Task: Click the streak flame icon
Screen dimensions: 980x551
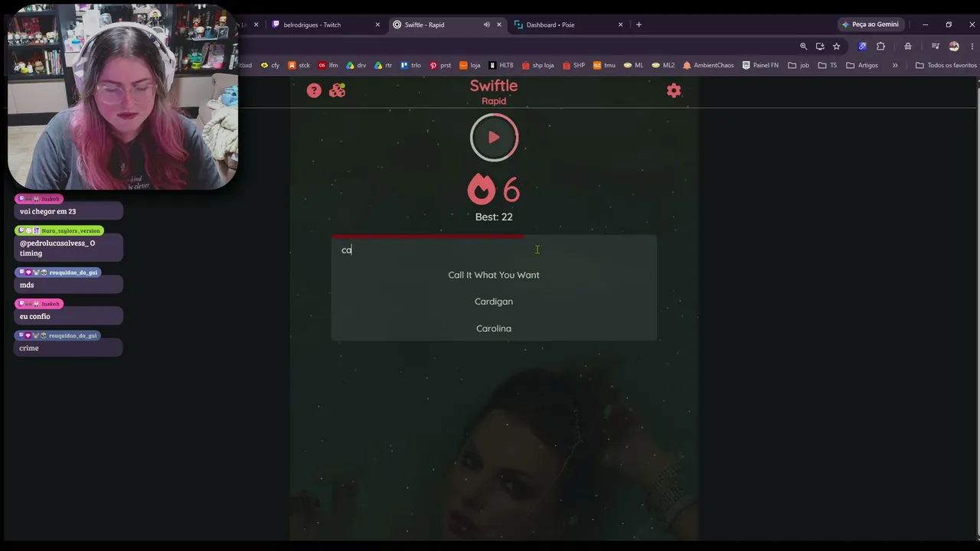Action: (482, 189)
